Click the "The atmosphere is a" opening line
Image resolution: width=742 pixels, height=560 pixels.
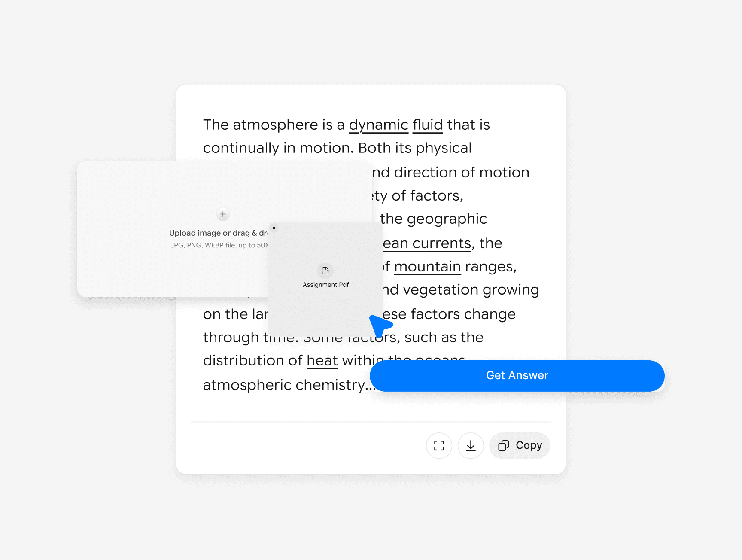[274, 125]
